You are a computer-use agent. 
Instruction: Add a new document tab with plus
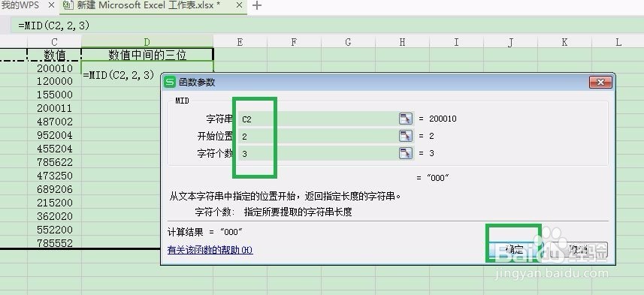pyautogui.click(x=257, y=6)
